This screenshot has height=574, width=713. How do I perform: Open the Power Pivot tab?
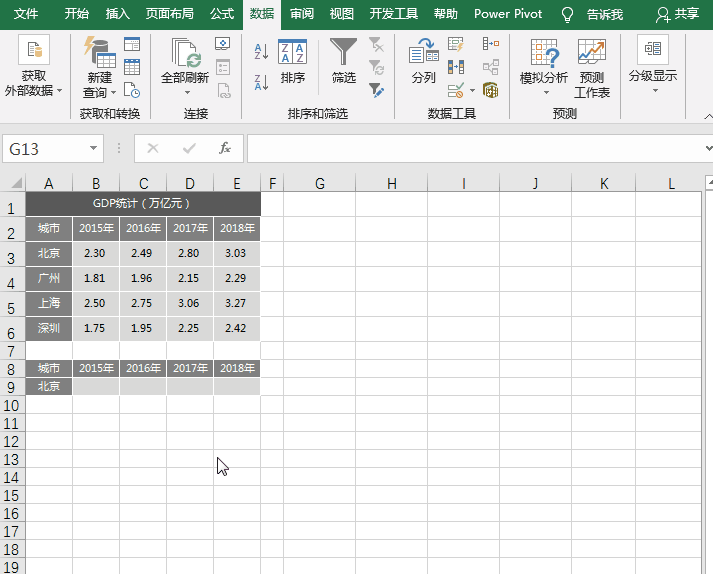click(x=508, y=14)
